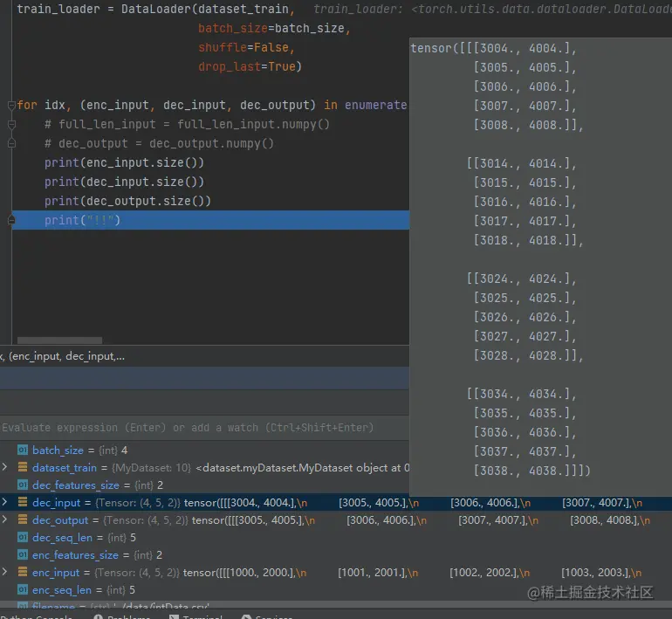The height and width of the screenshot is (619, 672).
Task: Expand the dec_input tensor node
Action: [4, 501]
